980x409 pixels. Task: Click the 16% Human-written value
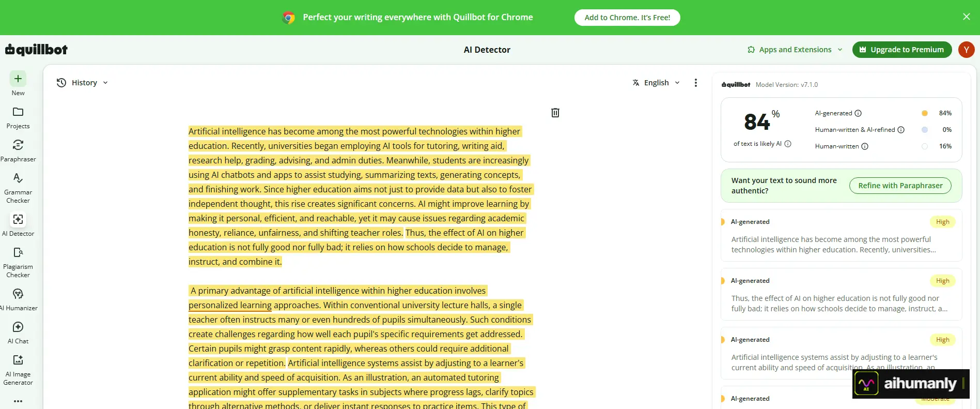[945, 146]
